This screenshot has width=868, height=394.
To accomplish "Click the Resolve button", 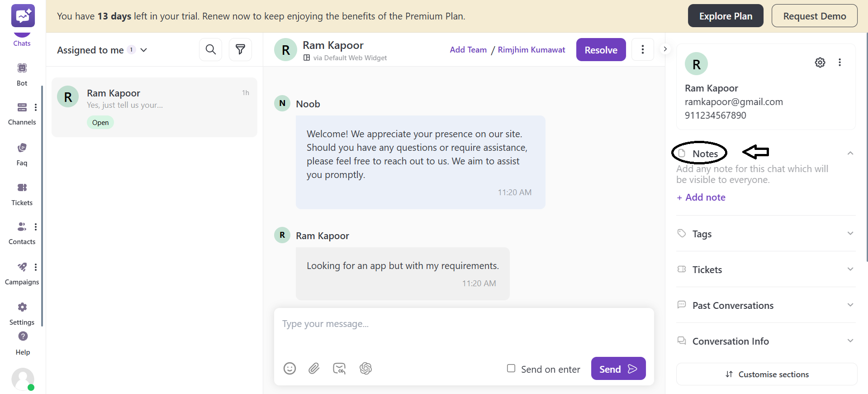I will point(601,50).
